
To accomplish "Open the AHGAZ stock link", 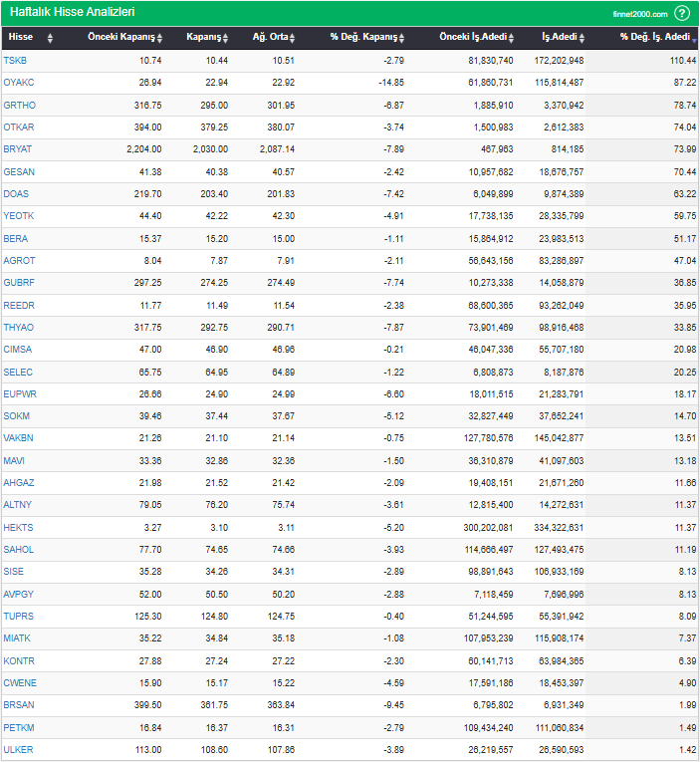I will 19,482.
